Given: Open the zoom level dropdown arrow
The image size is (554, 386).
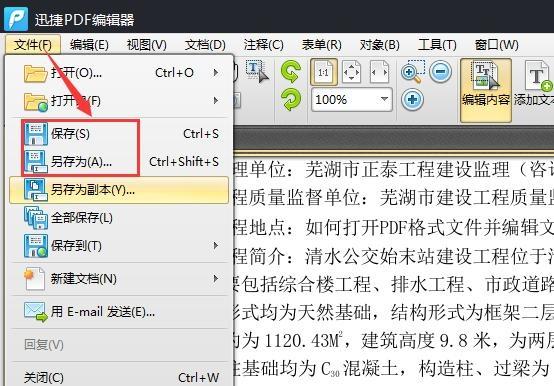Looking at the screenshot, I should pos(384,99).
